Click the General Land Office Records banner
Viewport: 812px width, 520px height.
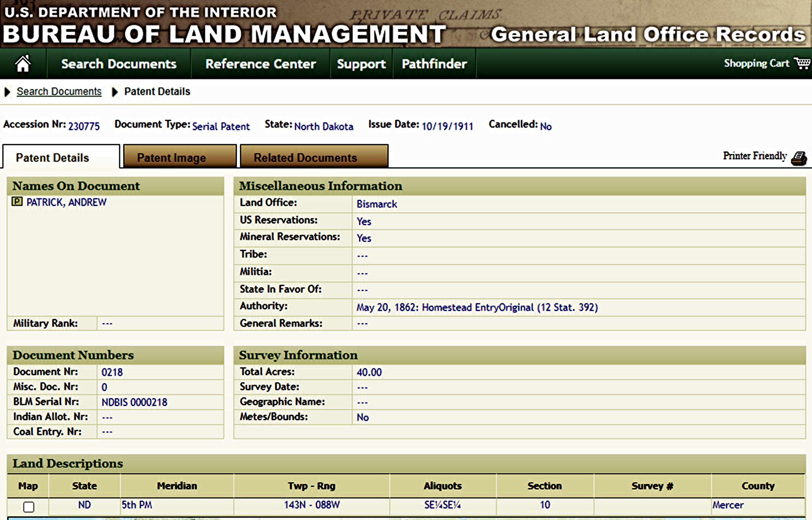[x=648, y=35]
